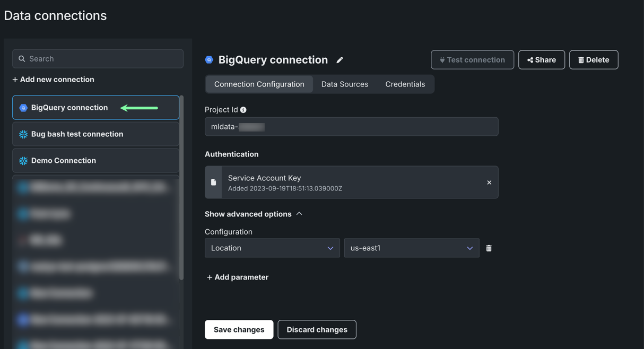Click the Service Account Key file icon
Screen dimensions: 644x349
point(214,182)
